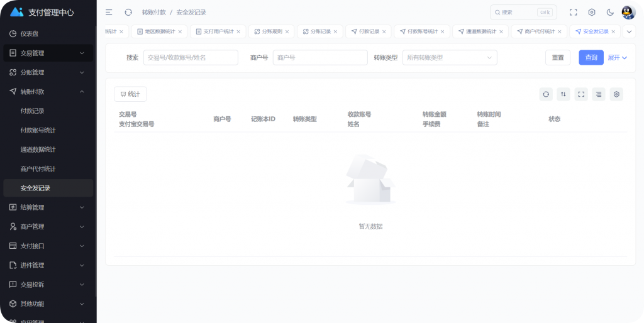644x323 pixels.
Task: Click the 重置 button
Action: pyautogui.click(x=558, y=57)
